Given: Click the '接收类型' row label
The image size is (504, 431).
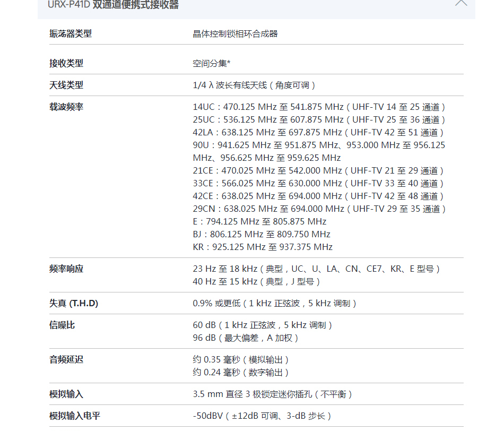Looking at the screenshot, I should tap(66, 63).
